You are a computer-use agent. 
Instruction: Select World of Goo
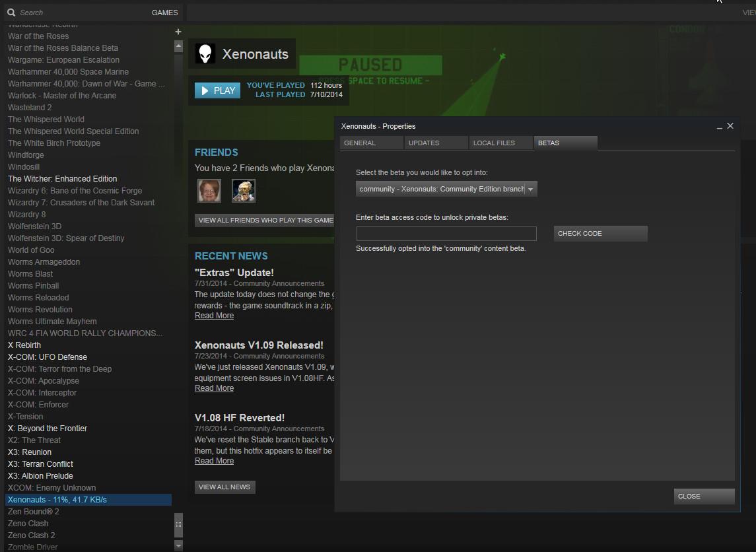tap(31, 250)
